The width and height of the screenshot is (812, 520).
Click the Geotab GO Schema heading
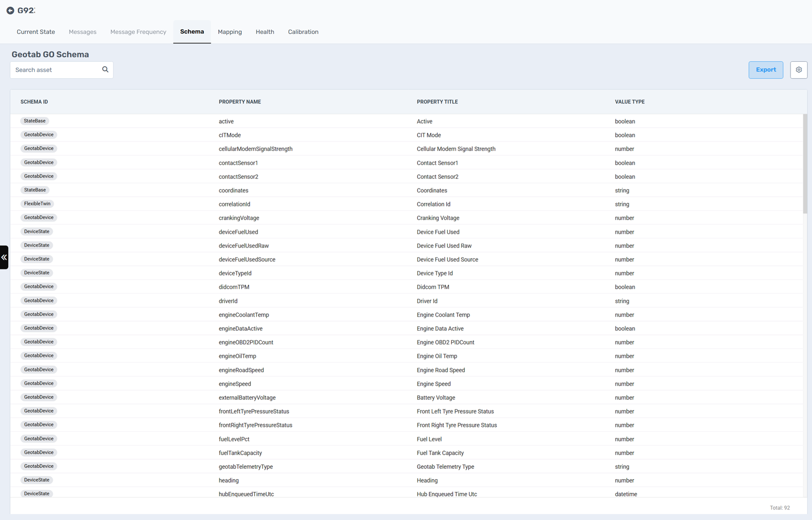tap(50, 55)
